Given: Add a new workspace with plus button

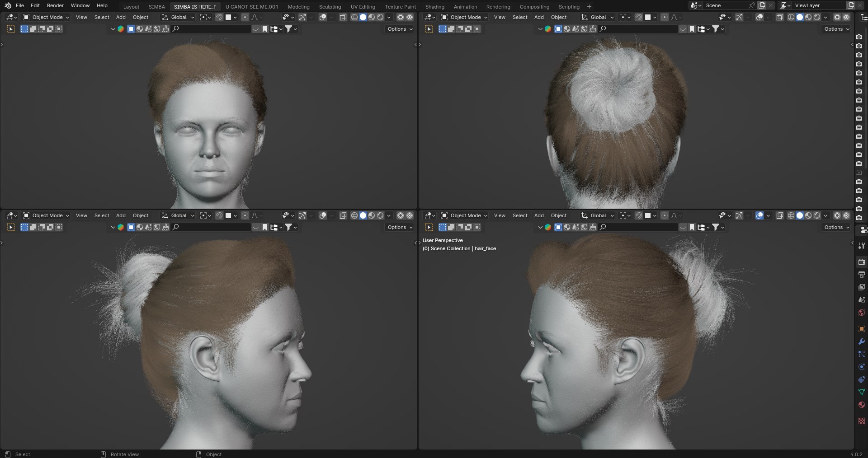Looking at the screenshot, I should [589, 7].
